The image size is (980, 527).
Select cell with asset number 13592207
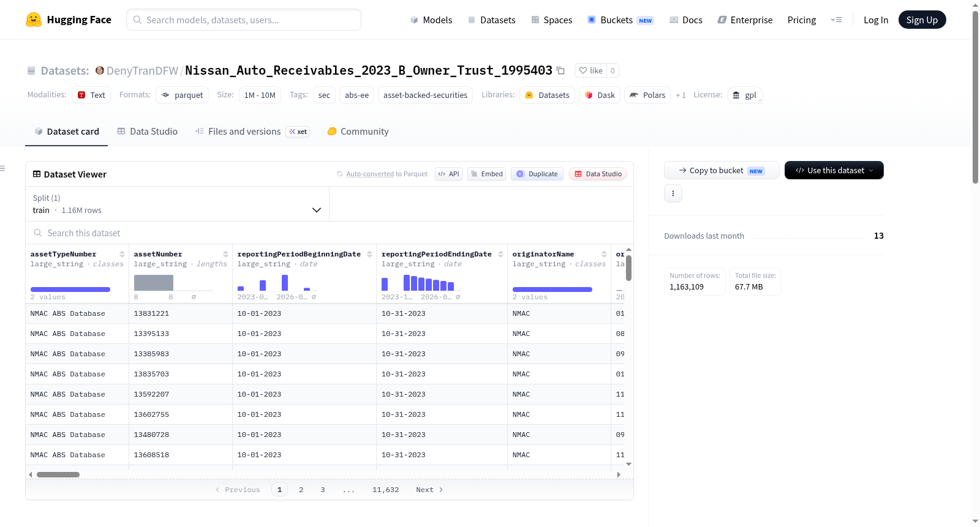click(x=181, y=394)
